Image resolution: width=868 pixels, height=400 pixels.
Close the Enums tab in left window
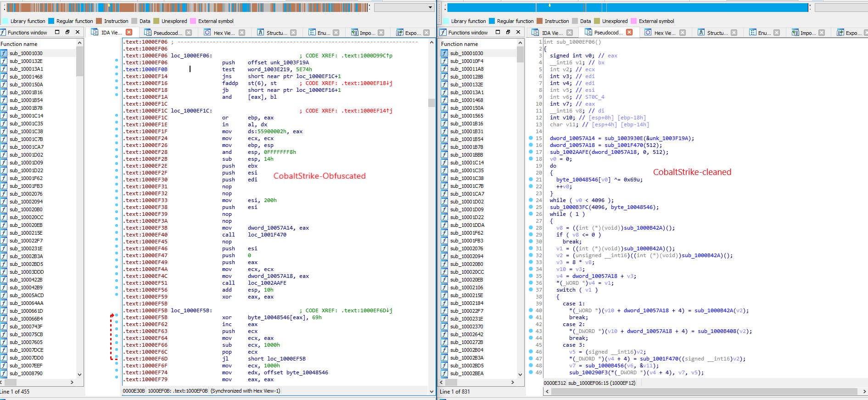336,33
